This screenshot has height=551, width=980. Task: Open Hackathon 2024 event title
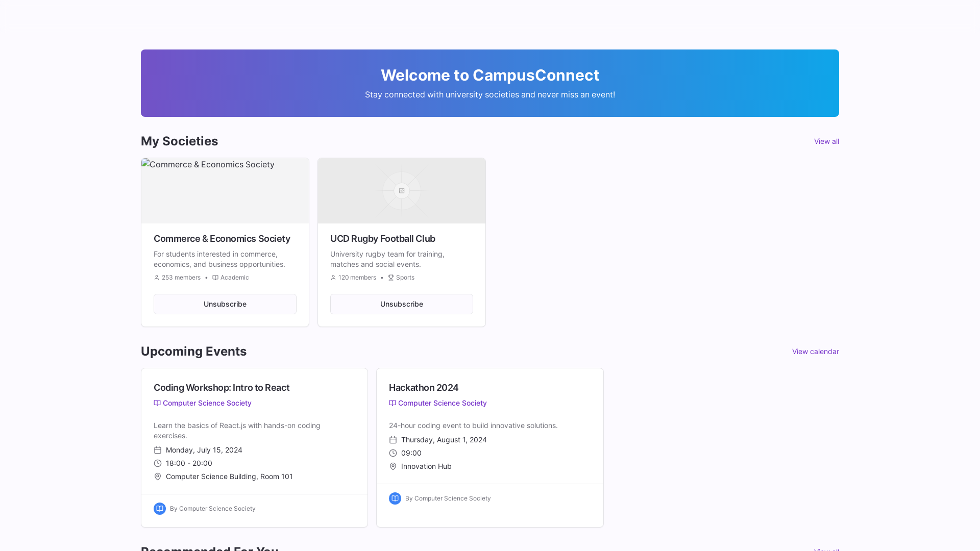tap(424, 388)
